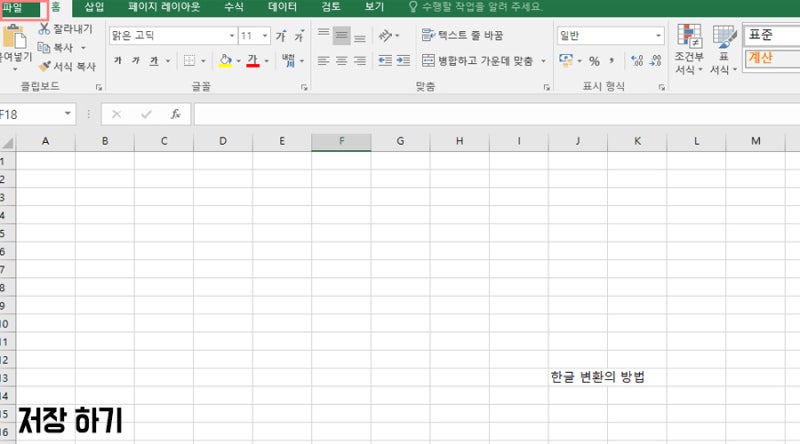Apply the 표준 cell style

[x=771, y=35]
